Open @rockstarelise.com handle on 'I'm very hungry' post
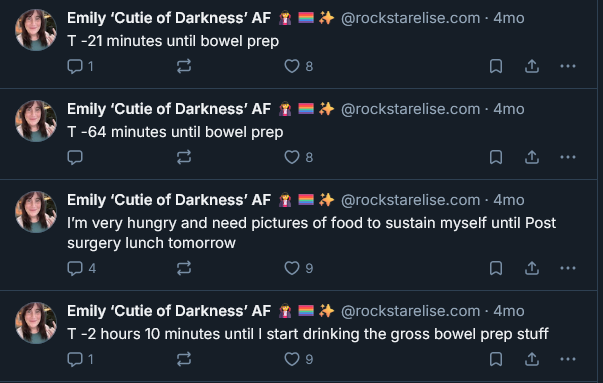This screenshot has width=603, height=383. click(410, 200)
